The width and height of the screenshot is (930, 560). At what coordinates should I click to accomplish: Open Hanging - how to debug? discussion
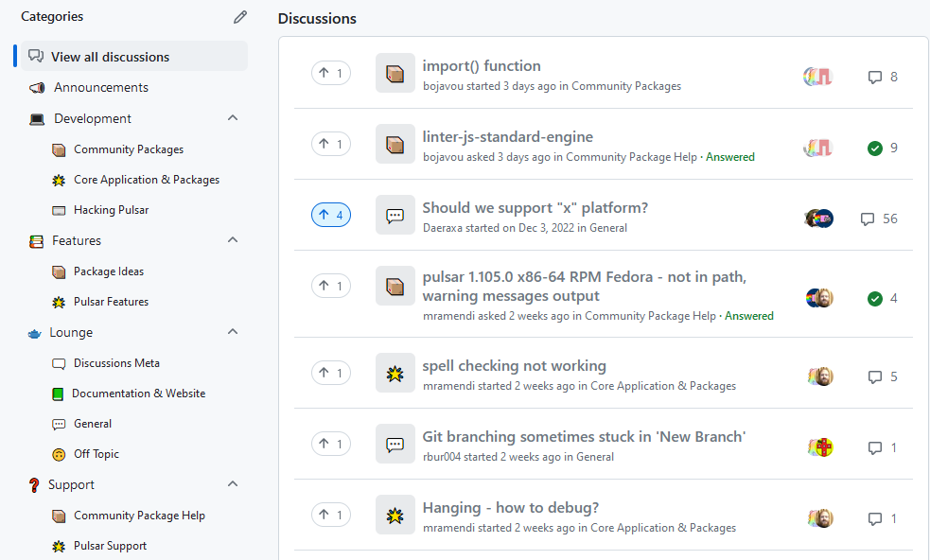511,508
